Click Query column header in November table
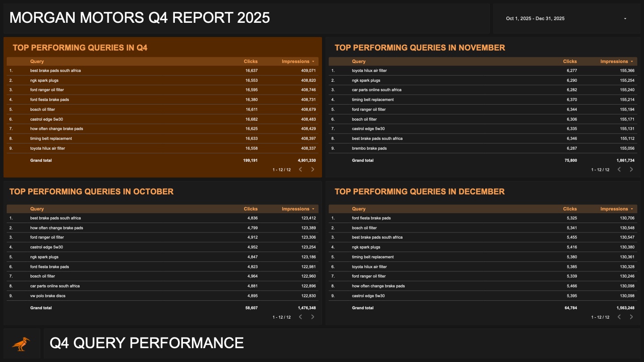Screen dimensions: 644x362 coord(359,62)
